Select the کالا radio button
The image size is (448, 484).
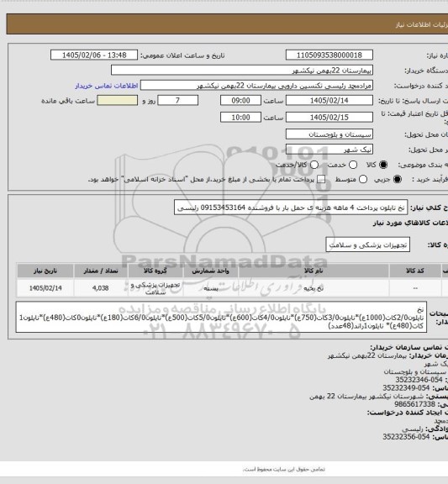click(383, 165)
